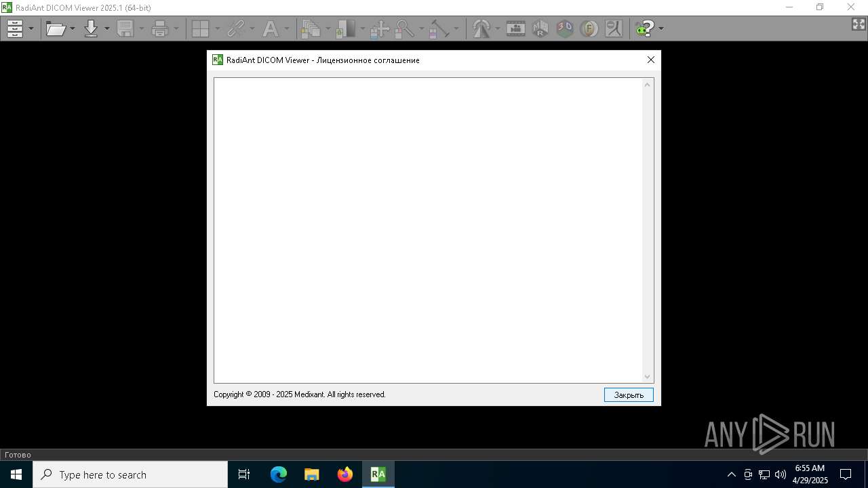Open Task View on the taskbar

(244, 474)
